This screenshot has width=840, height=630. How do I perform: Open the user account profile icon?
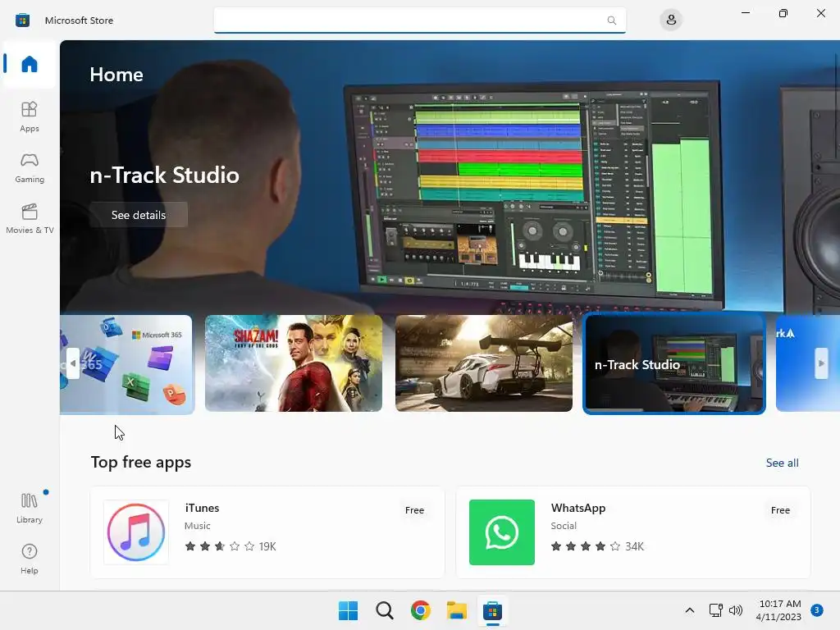point(671,21)
